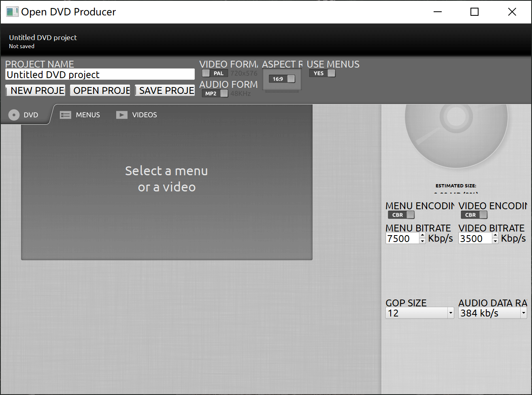Toggle the PAL video format switch

[x=215, y=73]
